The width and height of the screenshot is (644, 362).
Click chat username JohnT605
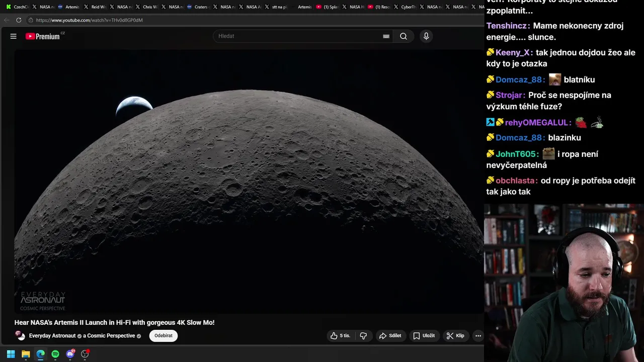(x=517, y=154)
